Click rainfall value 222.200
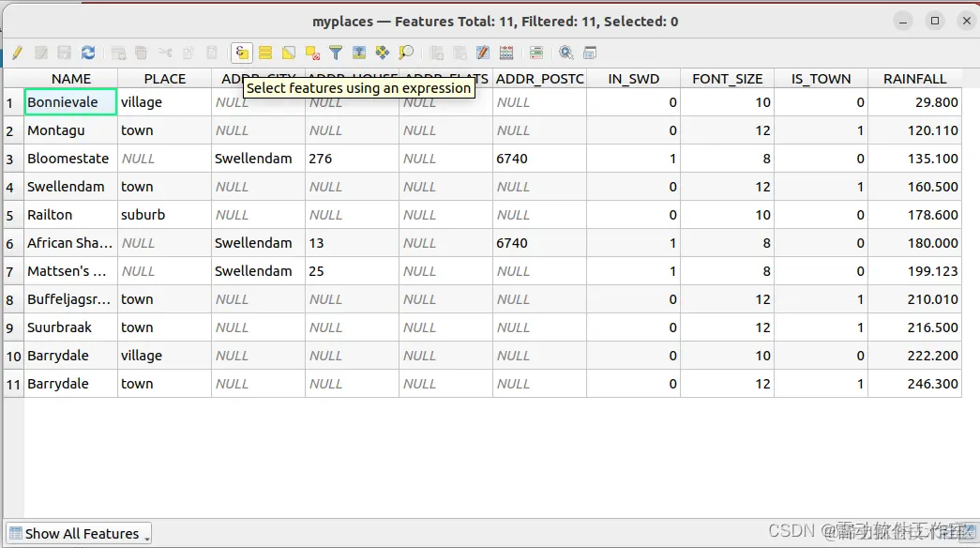Viewport: 980px width, 548px height. [x=914, y=356]
